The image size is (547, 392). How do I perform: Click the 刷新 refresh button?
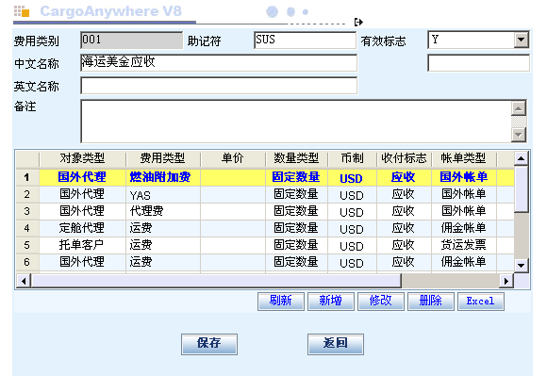[x=281, y=301]
